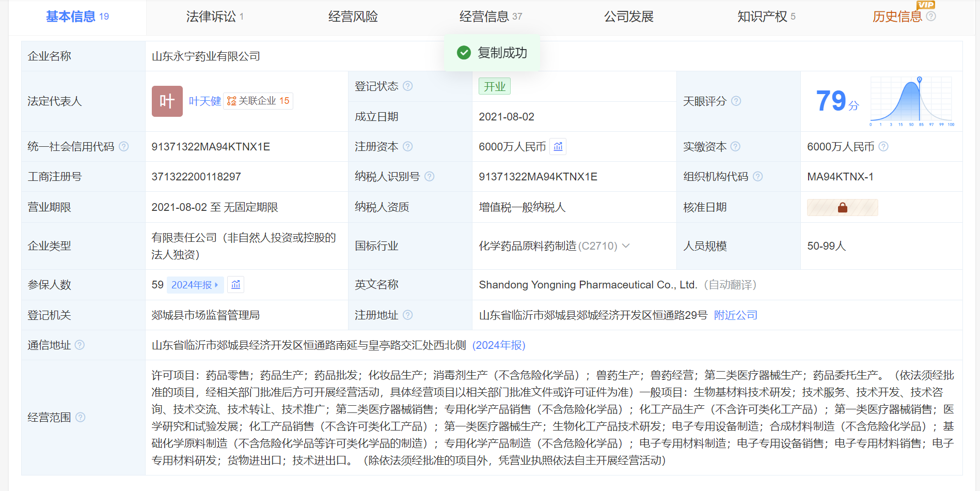This screenshot has height=491, width=980.
Task: Open chart icon next to 参保人数
Action: 236,285
